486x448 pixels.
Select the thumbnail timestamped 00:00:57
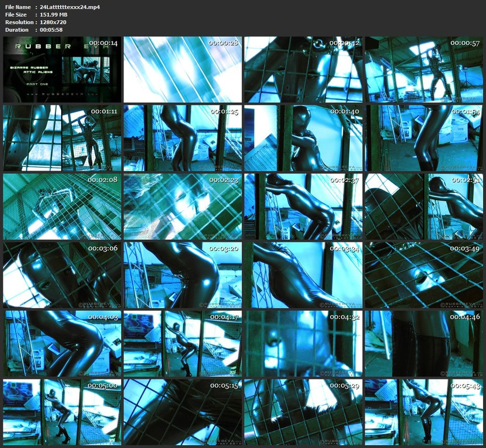pos(424,69)
